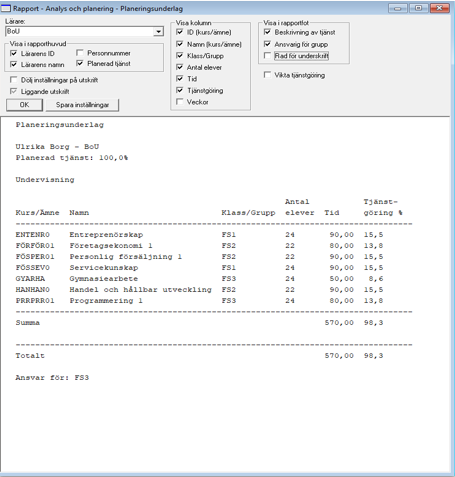Image resolution: width=455 pixels, height=477 pixels.
Task: Click the ENTENR0 course ID
Action: click(x=32, y=235)
